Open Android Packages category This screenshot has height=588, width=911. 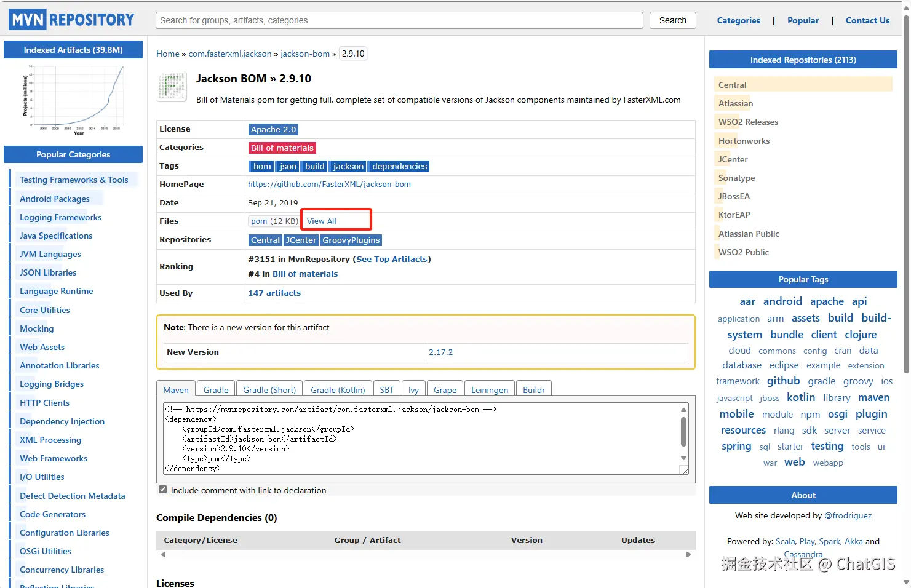tap(55, 199)
